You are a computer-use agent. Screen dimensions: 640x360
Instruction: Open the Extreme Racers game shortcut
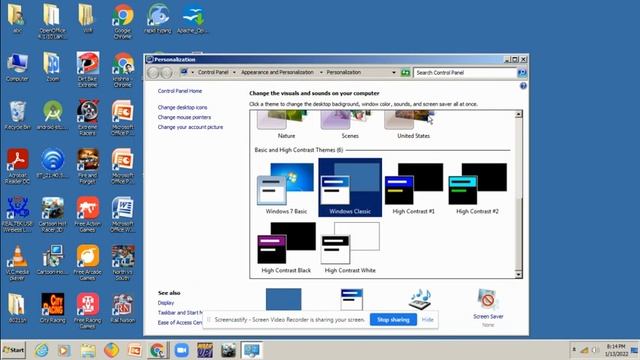click(x=87, y=118)
